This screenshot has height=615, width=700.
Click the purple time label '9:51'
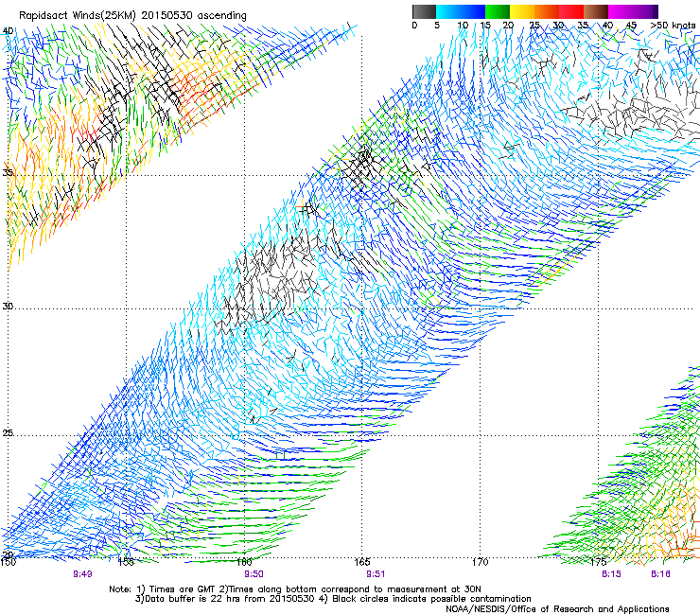376,574
